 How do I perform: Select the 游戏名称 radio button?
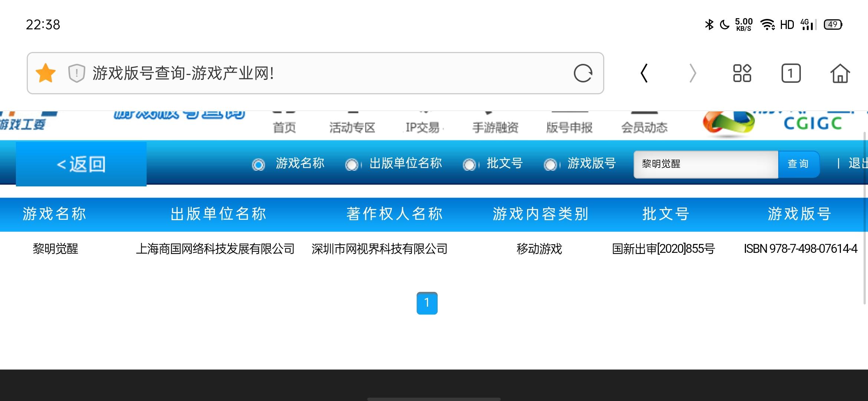click(258, 164)
